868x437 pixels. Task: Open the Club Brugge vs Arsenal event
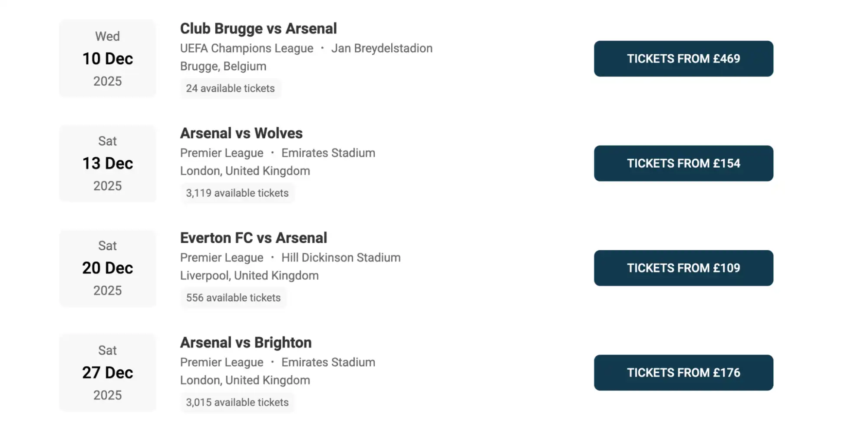tap(258, 28)
